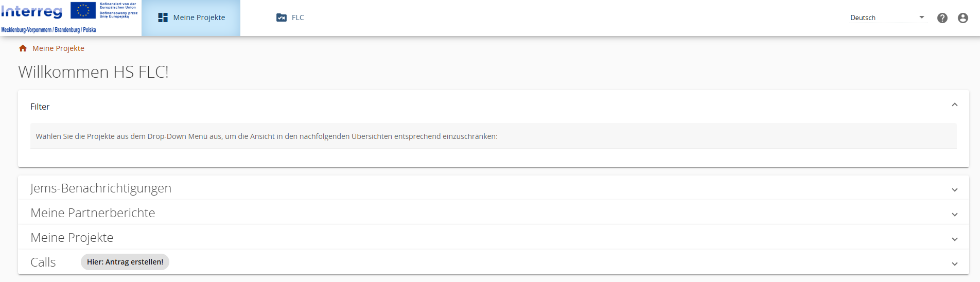Click the Calls section heading
980x282 pixels.
(x=43, y=262)
